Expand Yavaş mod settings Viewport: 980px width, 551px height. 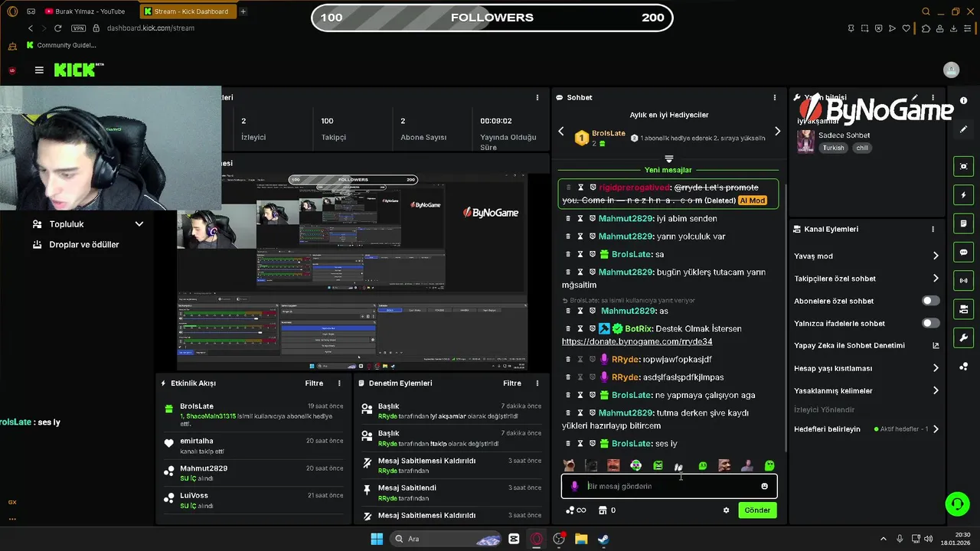[935, 256]
